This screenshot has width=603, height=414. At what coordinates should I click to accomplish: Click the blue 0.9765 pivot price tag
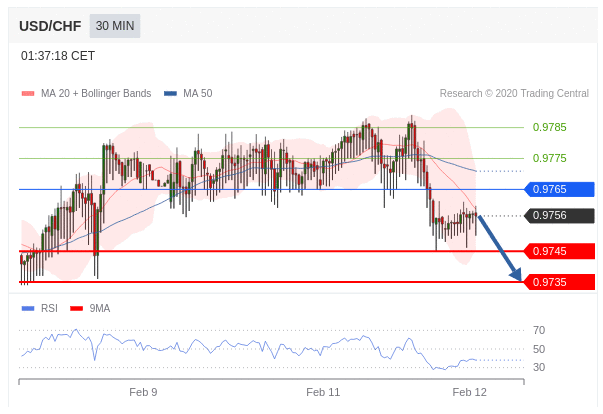[x=560, y=189]
